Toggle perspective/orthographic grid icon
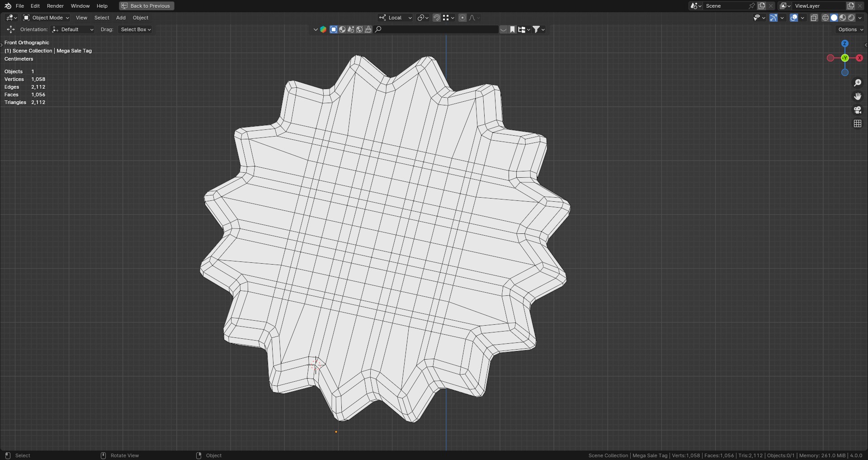This screenshot has width=868, height=460. [858, 123]
